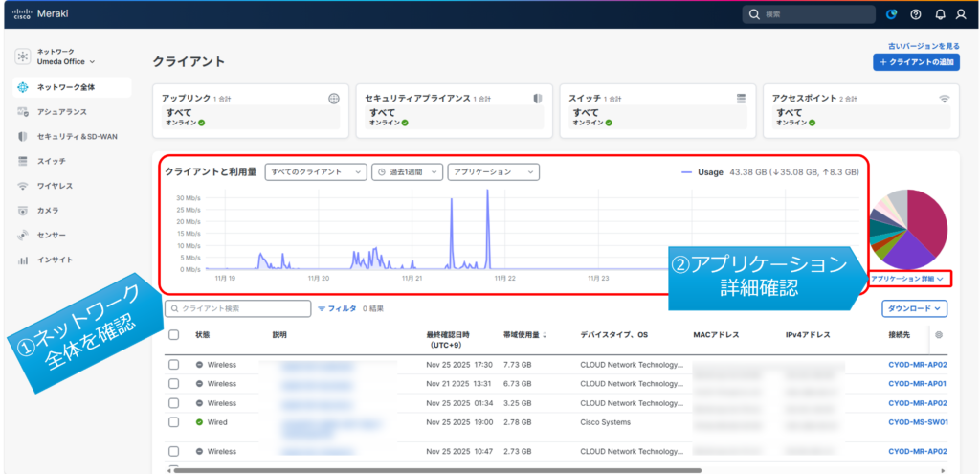Click the セキュリティ＆SD-WAN shield icon
The image size is (980, 474).
click(23, 136)
